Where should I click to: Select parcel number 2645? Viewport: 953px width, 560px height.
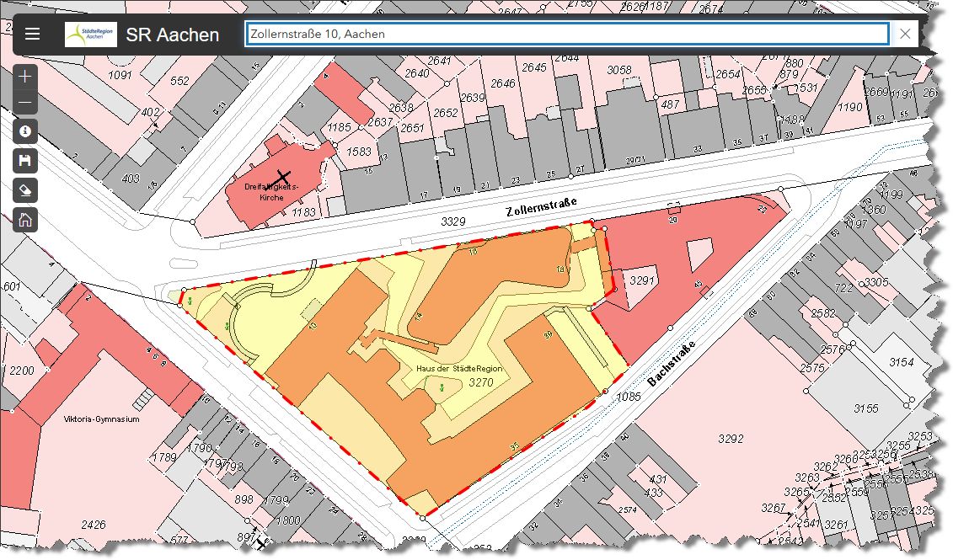point(534,67)
